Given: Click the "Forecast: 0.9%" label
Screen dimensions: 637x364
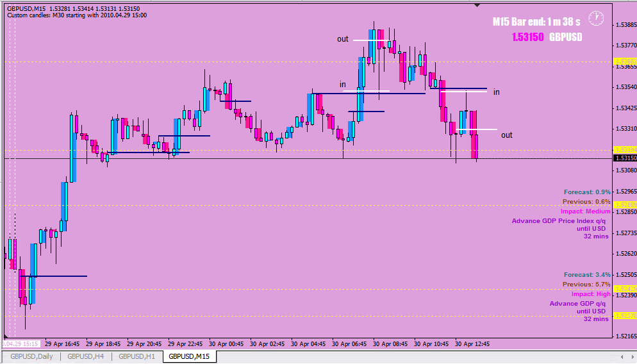Looking at the screenshot, I should pos(587,192).
